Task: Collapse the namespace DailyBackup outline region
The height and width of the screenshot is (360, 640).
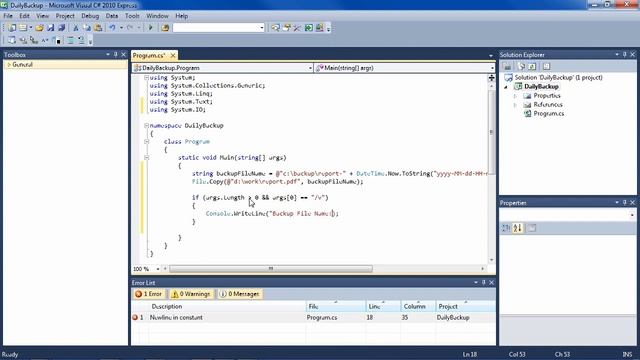Action: tap(146, 126)
